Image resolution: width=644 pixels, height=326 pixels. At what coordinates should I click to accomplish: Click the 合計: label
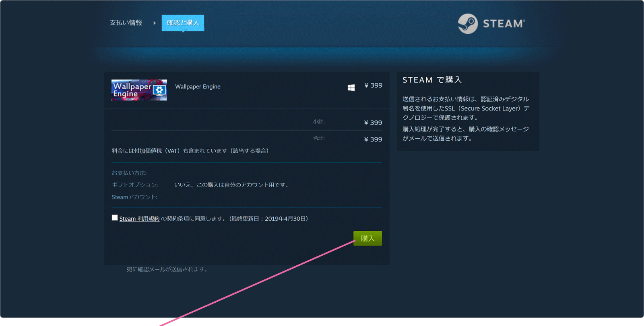coord(319,138)
